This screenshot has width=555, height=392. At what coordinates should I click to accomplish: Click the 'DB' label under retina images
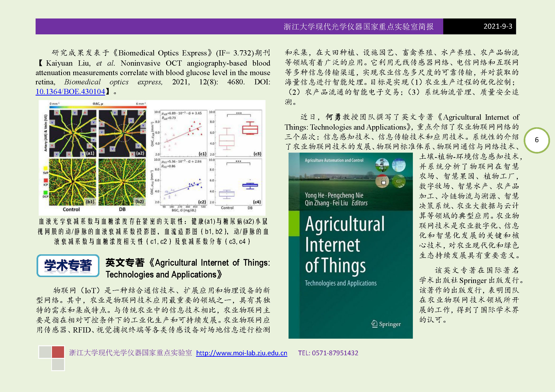click(122, 209)
